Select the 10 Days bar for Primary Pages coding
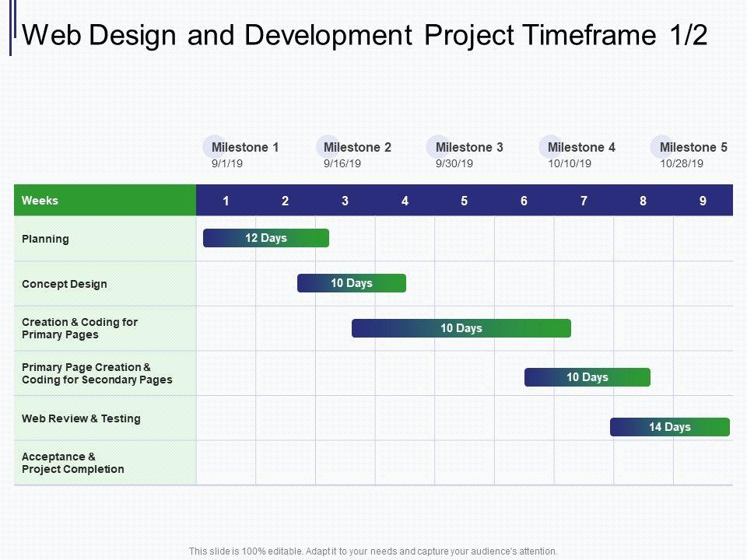 pyautogui.click(x=461, y=328)
